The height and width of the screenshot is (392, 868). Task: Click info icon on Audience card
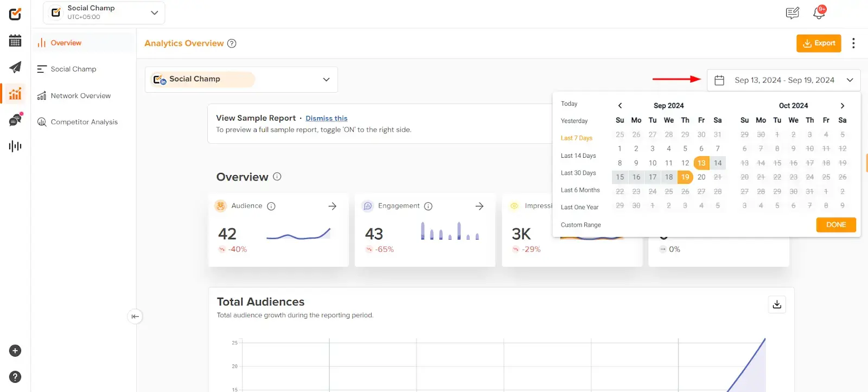coord(271,206)
